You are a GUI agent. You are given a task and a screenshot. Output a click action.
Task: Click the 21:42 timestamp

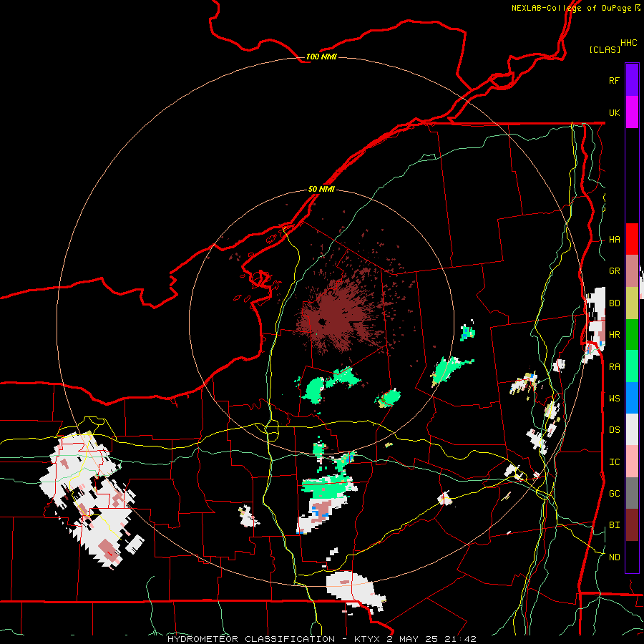coord(460,639)
